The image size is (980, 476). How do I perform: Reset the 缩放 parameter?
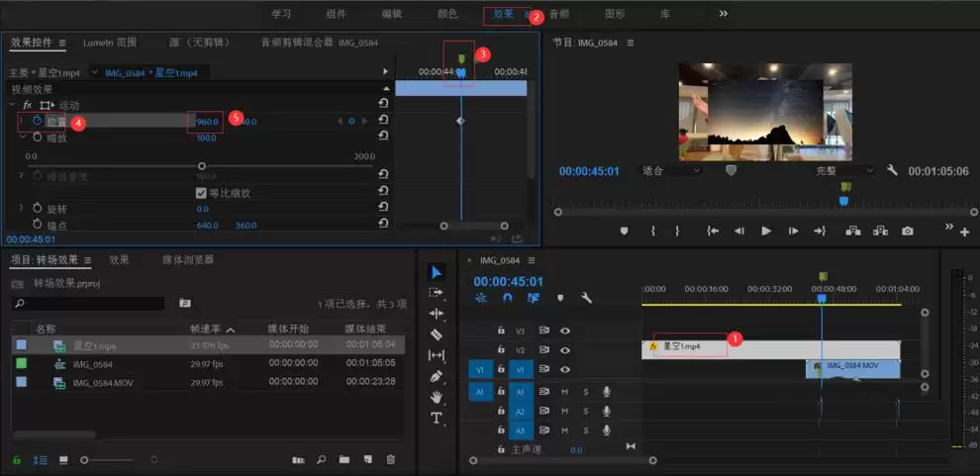coord(384,137)
